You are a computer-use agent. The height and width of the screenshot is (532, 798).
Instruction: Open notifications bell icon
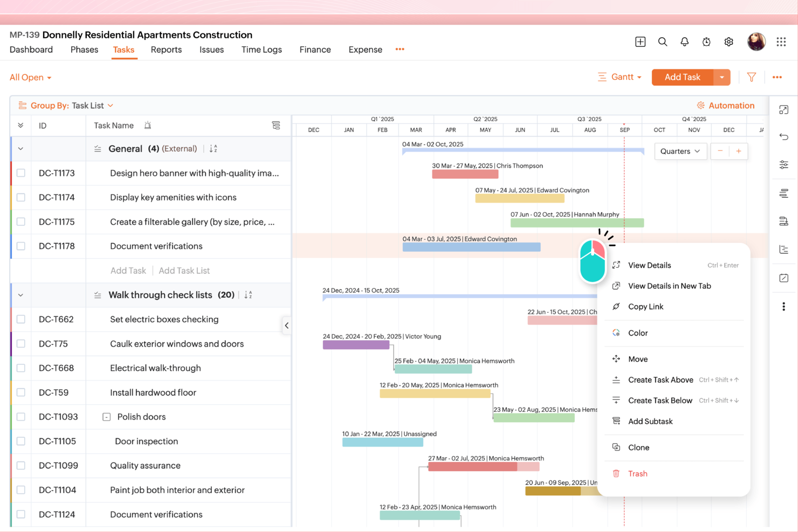point(684,42)
